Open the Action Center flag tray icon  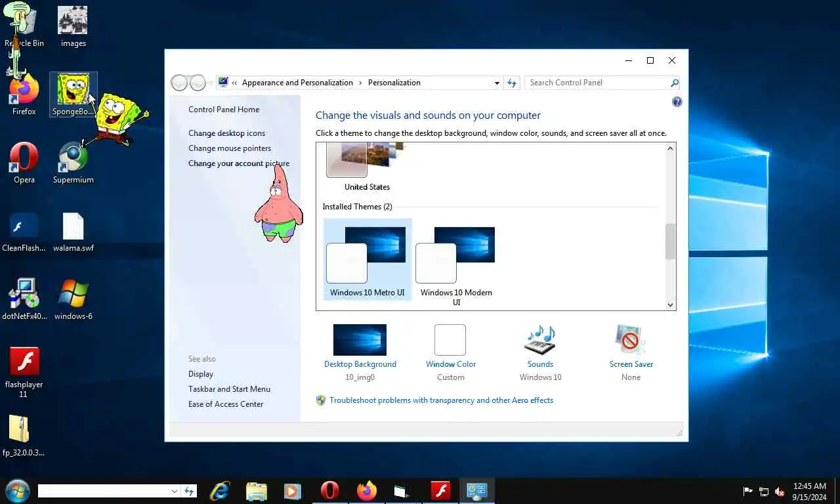[x=747, y=492]
